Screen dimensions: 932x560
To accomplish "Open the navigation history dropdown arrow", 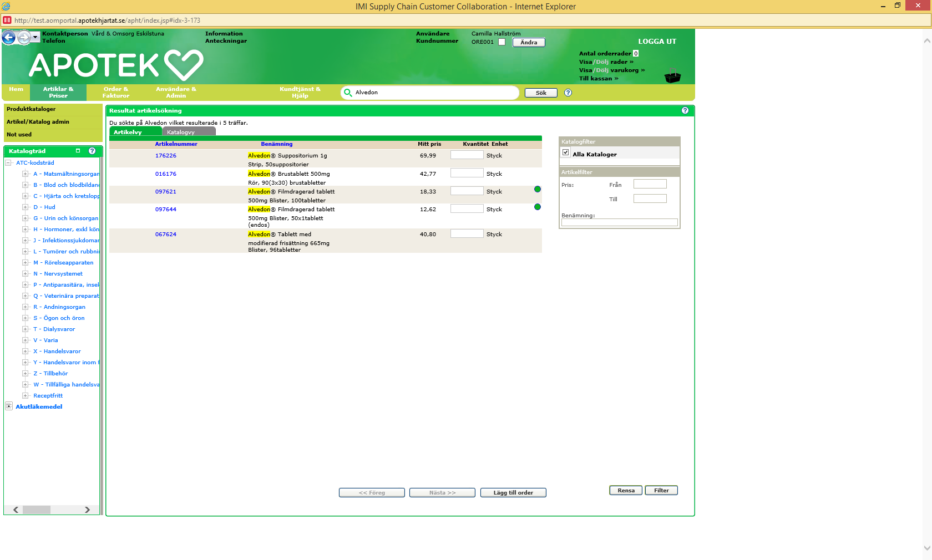I will tap(36, 37).
